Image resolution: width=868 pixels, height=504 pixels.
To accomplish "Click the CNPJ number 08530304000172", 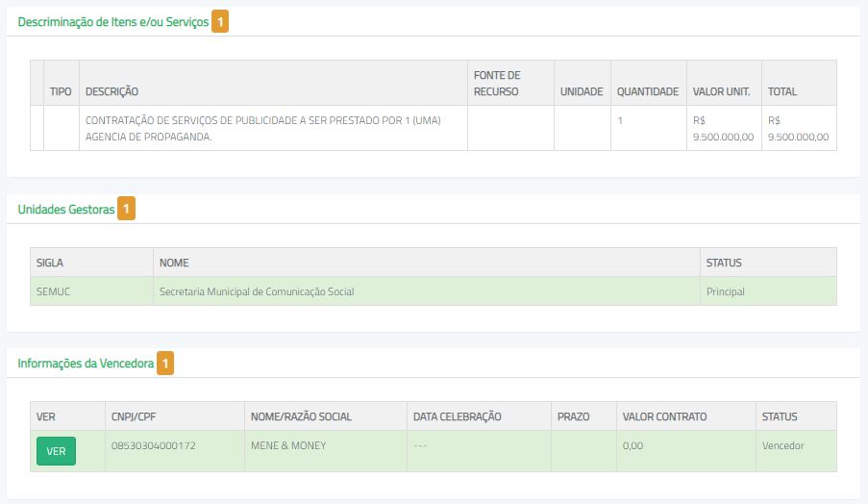I will pyautogui.click(x=154, y=445).
